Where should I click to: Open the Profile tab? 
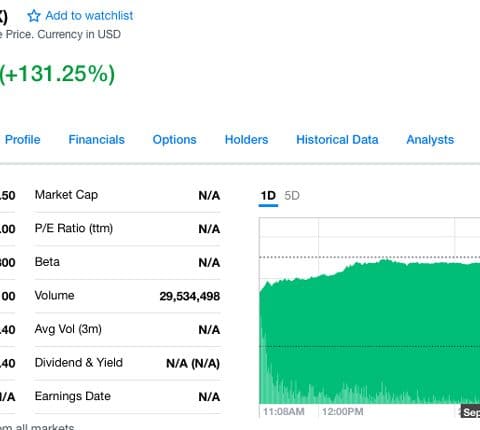(x=23, y=140)
